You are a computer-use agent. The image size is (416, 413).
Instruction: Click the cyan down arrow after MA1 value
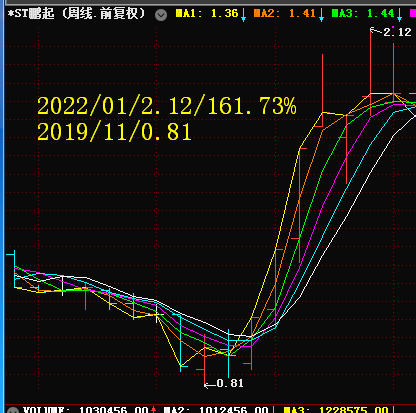(x=244, y=14)
